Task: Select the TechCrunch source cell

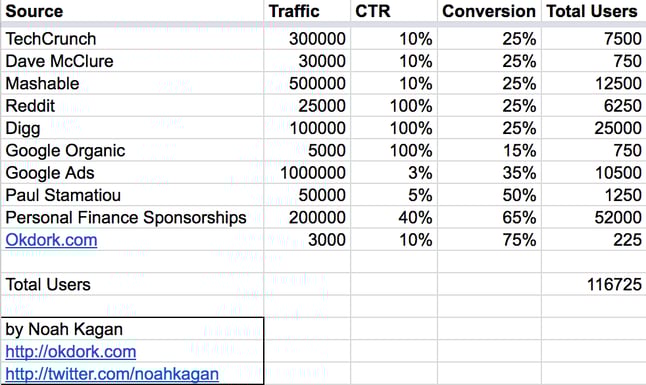Action: pyautogui.click(x=132, y=39)
